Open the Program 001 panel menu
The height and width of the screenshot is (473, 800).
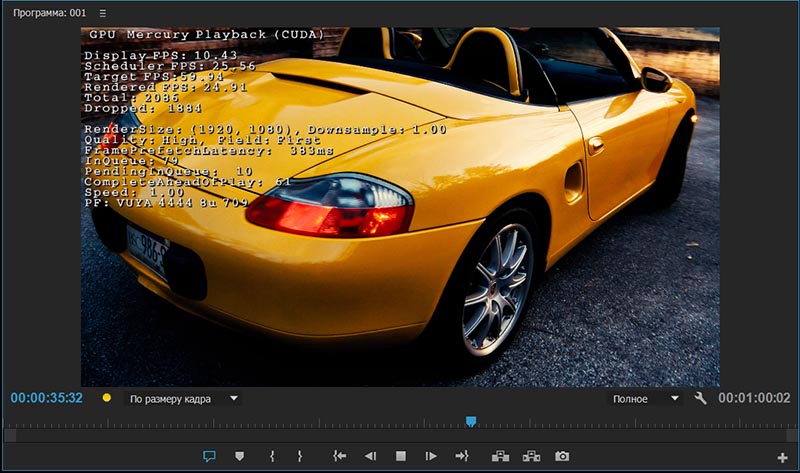tap(103, 13)
